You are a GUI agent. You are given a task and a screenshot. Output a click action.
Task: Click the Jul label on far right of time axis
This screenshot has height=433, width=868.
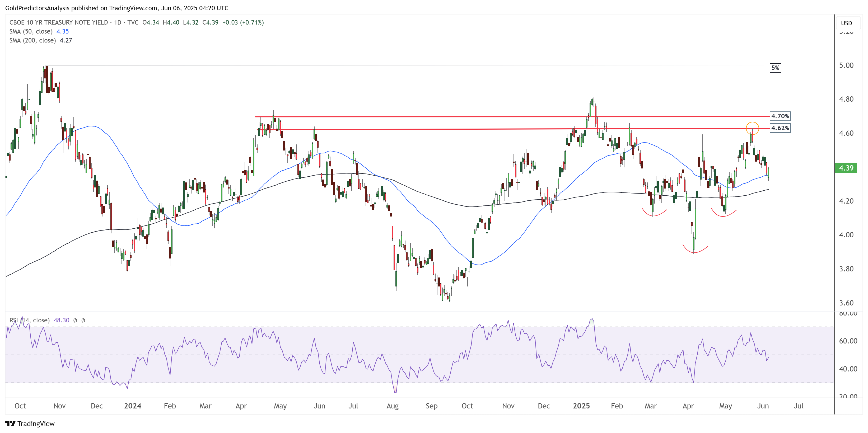coord(798,406)
